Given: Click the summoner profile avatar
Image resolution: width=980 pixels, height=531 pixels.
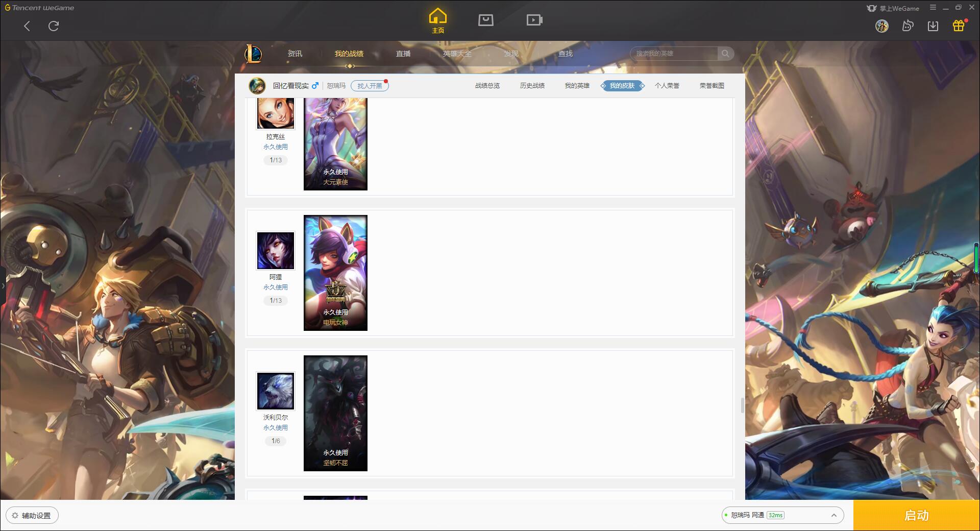Looking at the screenshot, I should pyautogui.click(x=257, y=86).
